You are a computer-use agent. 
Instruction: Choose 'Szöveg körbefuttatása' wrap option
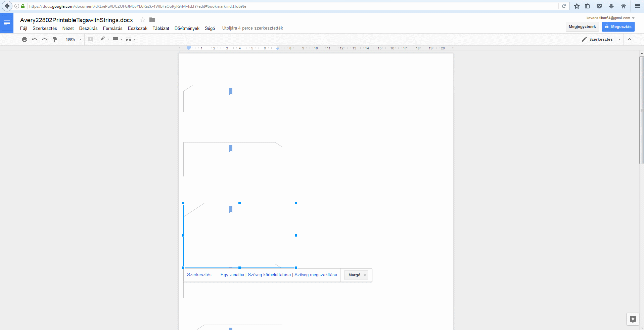[269, 275]
